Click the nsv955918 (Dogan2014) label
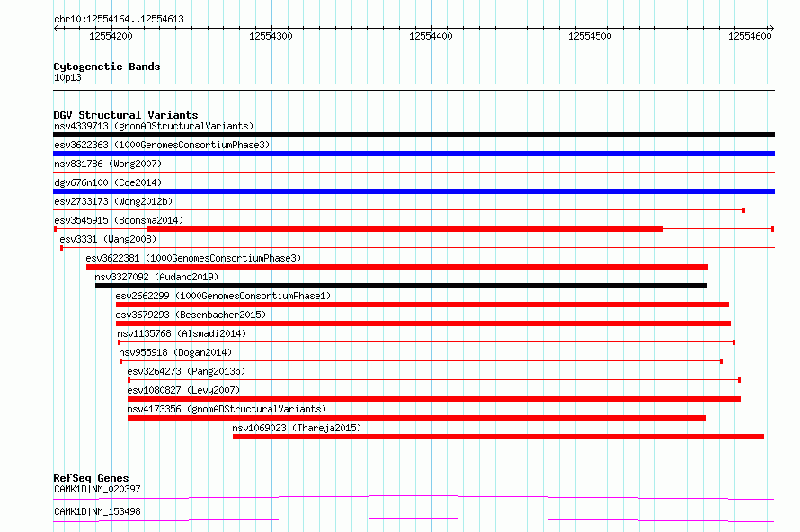Viewport: 800px width, 532px height. pos(175,352)
